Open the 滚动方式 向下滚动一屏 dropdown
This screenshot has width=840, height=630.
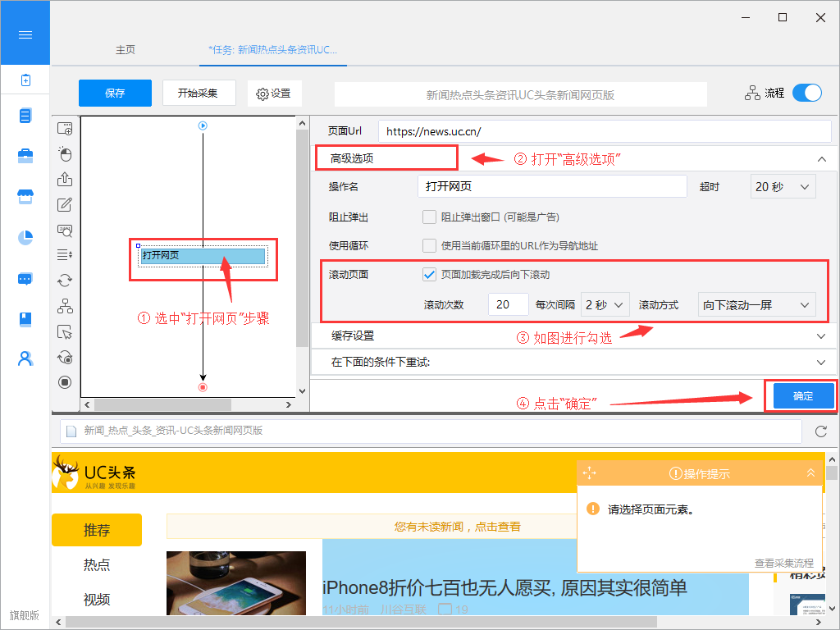756,305
